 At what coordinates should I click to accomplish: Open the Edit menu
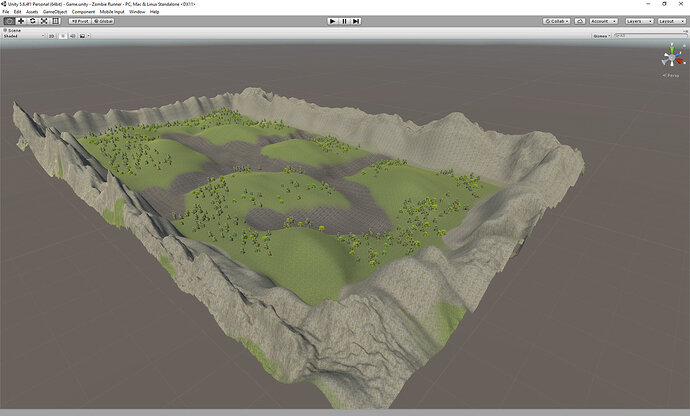[x=18, y=12]
